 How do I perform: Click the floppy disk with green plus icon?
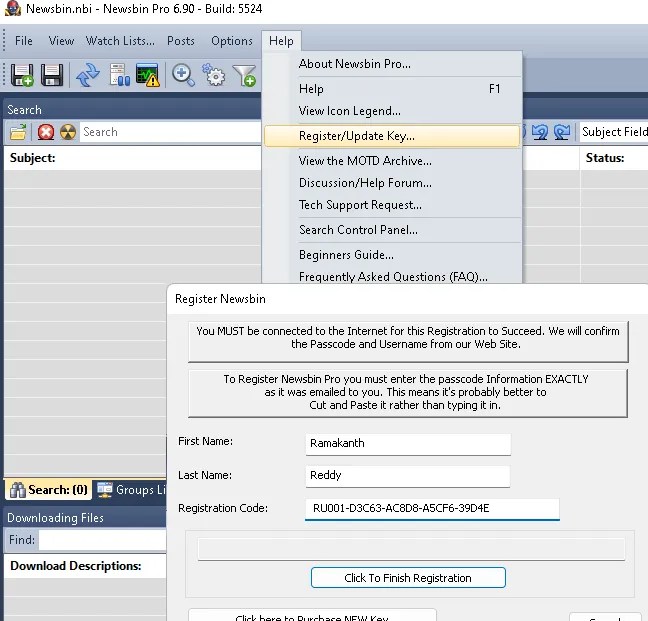[x=22, y=75]
